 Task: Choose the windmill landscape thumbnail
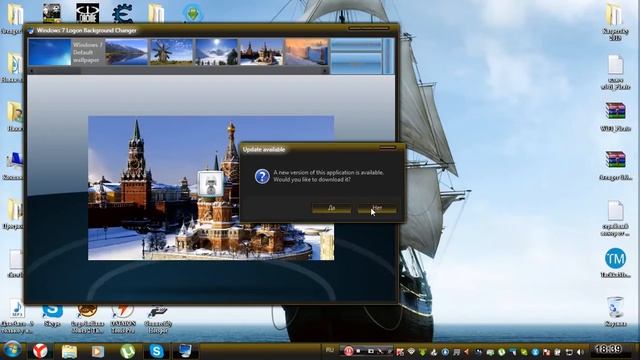[171, 52]
